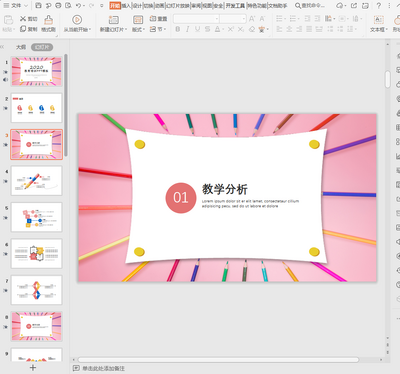This screenshot has width=400, height=374.
Task: Select slide 2 thumbnail
Action: tap(36, 108)
